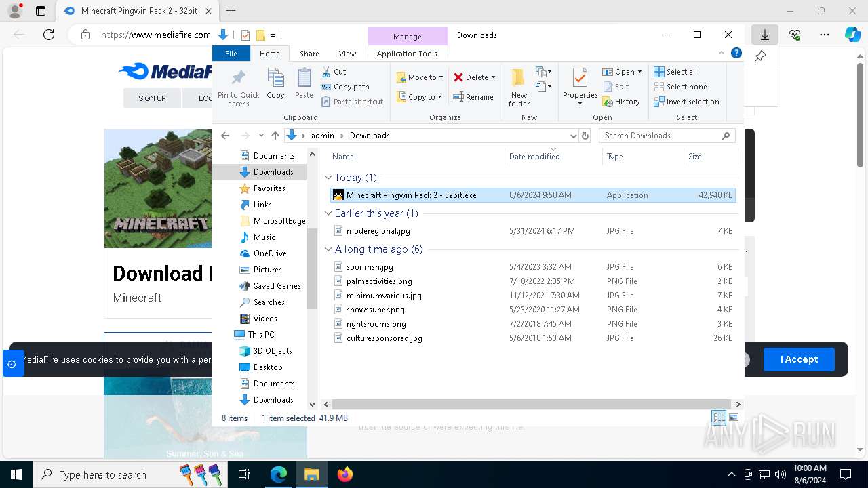The height and width of the screenshot is (488, 868).
Task: Open Recent locations dropdown arrow
Action: pos(261,136)
